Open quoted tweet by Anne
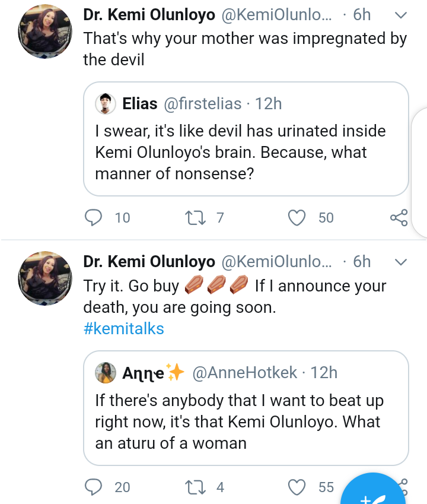Viewport: 427px width, 504px height. [246, 421]
